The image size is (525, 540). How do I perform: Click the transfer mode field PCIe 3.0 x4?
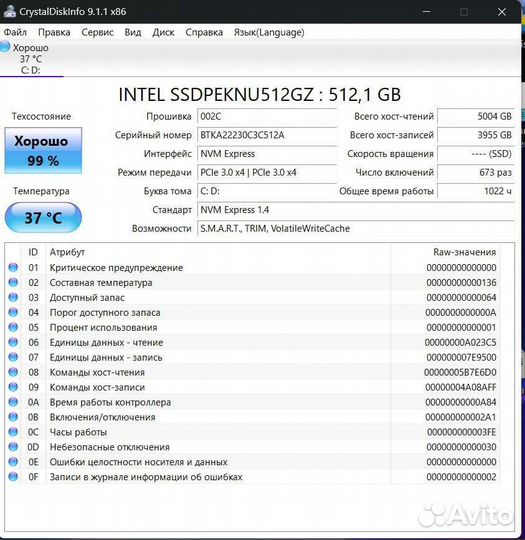(267, 172)
